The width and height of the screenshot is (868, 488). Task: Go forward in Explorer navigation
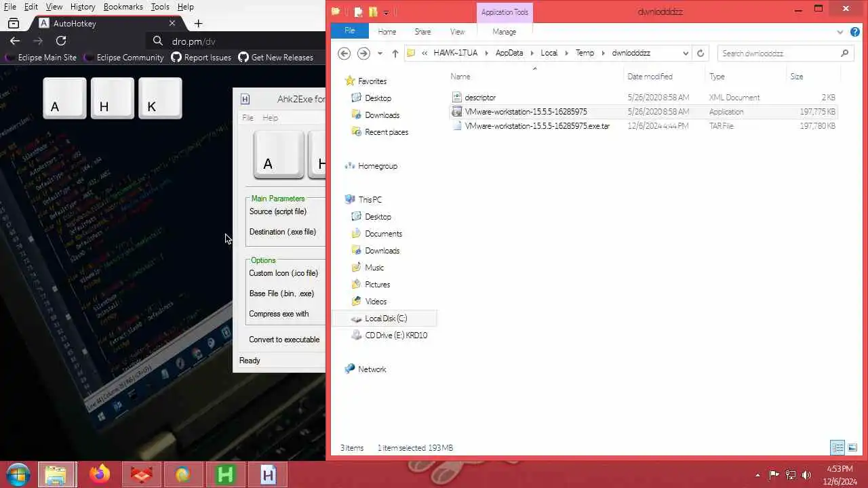click(363, 53)
